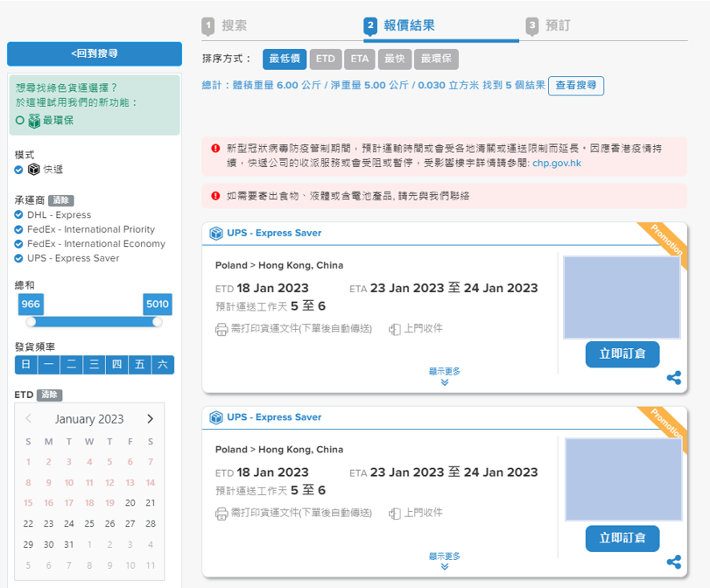
Task: Uncheck FedEx - International Economy carrier
Action: click(18, 243)
